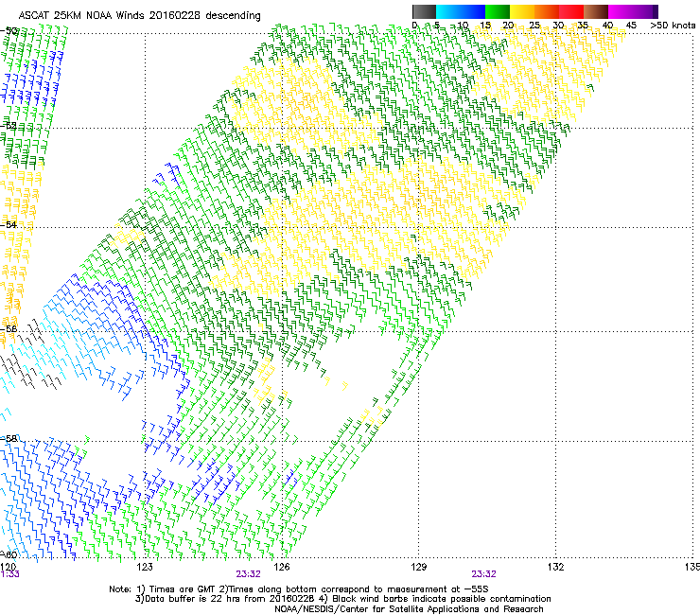Click the brown 35-40 knots legend swatch

pos(596,11)
